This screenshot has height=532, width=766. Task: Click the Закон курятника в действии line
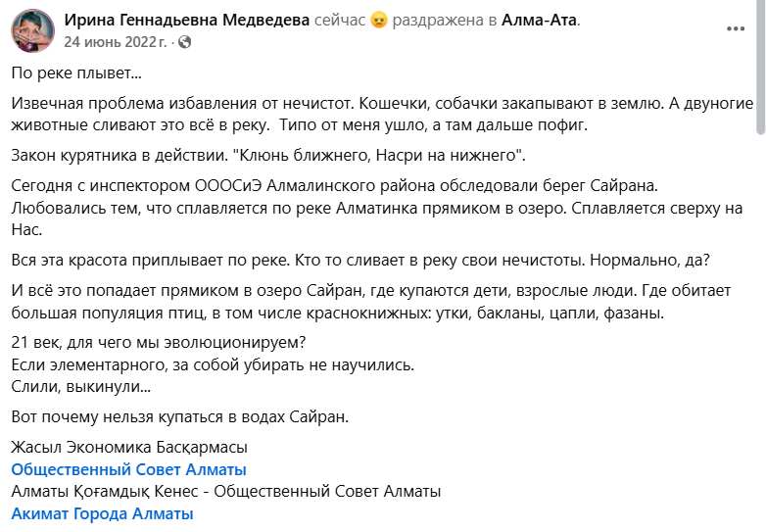[x=268, y=156]
